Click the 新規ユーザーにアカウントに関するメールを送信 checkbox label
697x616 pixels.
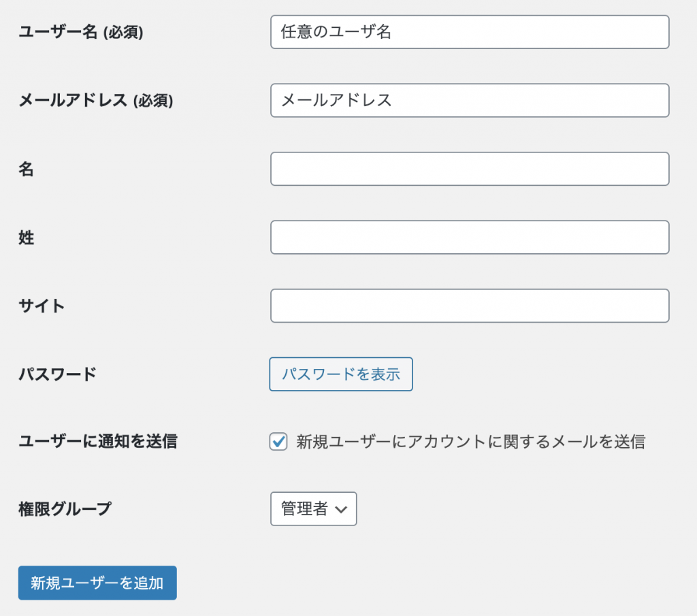tap(470, 442)
